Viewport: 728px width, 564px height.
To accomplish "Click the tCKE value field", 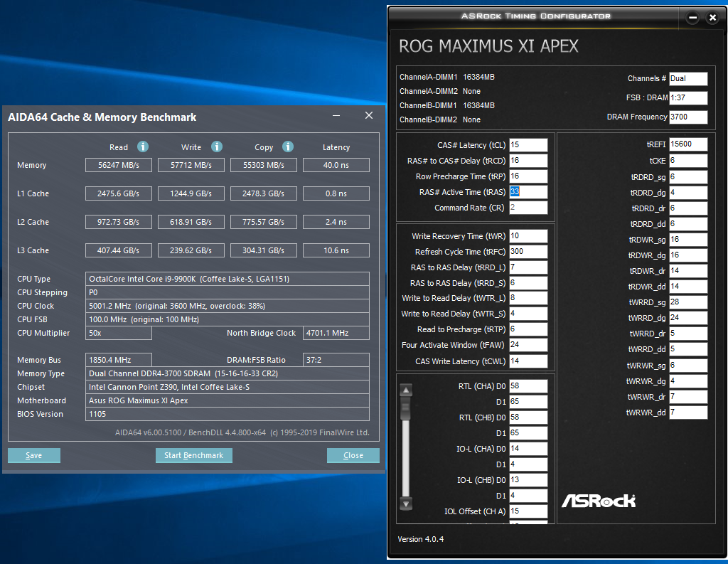I will [688, 161].
